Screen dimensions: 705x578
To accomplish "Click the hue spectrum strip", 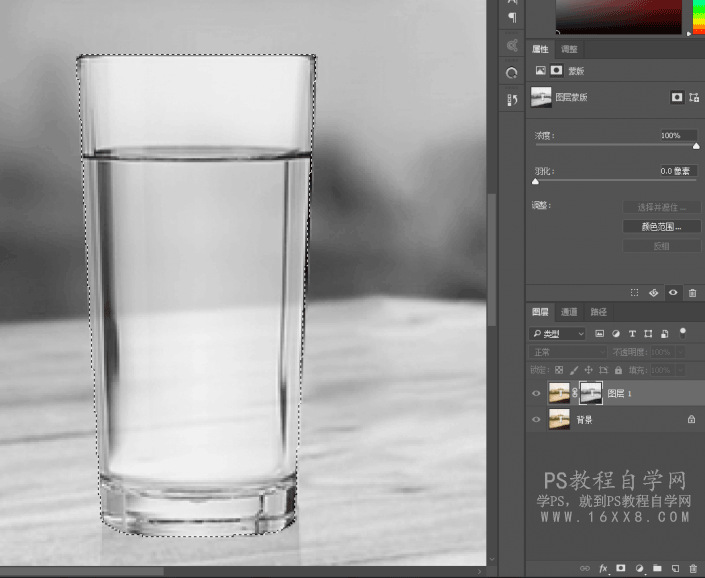I will tap(699, 17).
